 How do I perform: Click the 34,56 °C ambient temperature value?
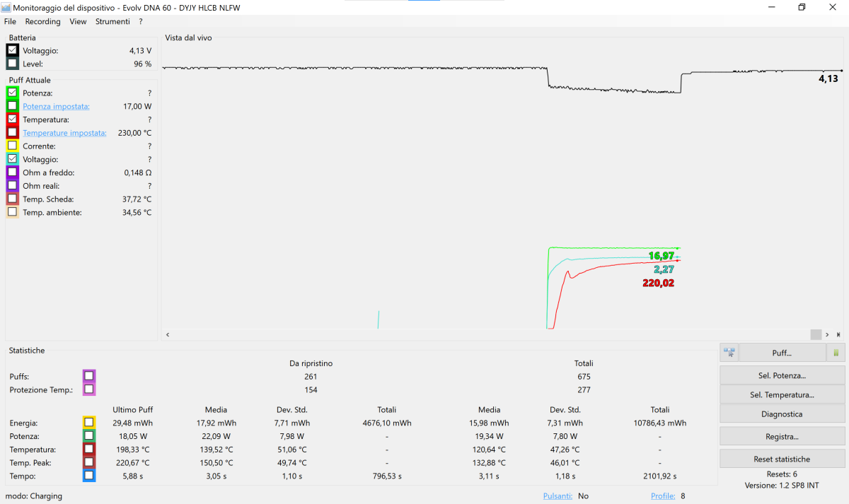pos(137,212)
